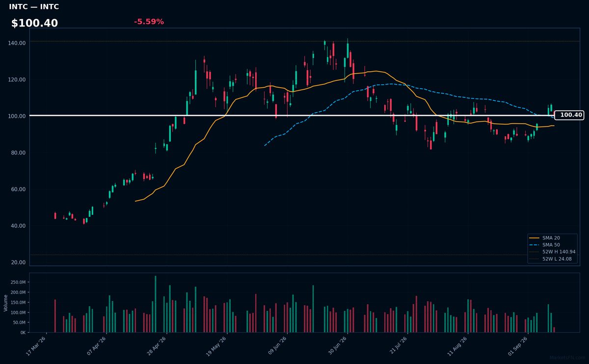The width and height of the screenshot is (589, 364).
Task: Click the 50.0M volume axis label
Action: coord(20,322)
